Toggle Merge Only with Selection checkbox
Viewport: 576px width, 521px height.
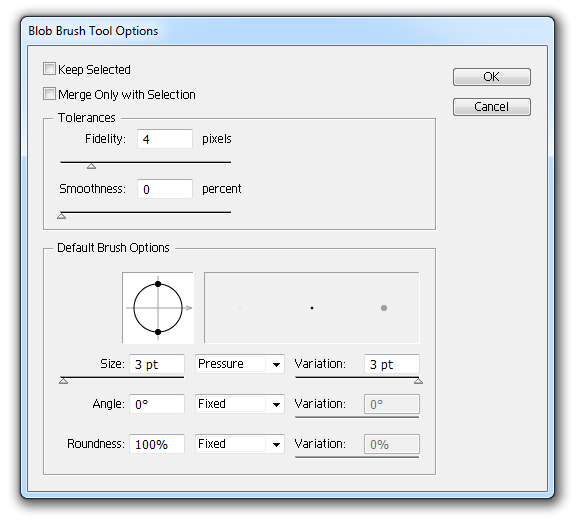click(49, 94)
